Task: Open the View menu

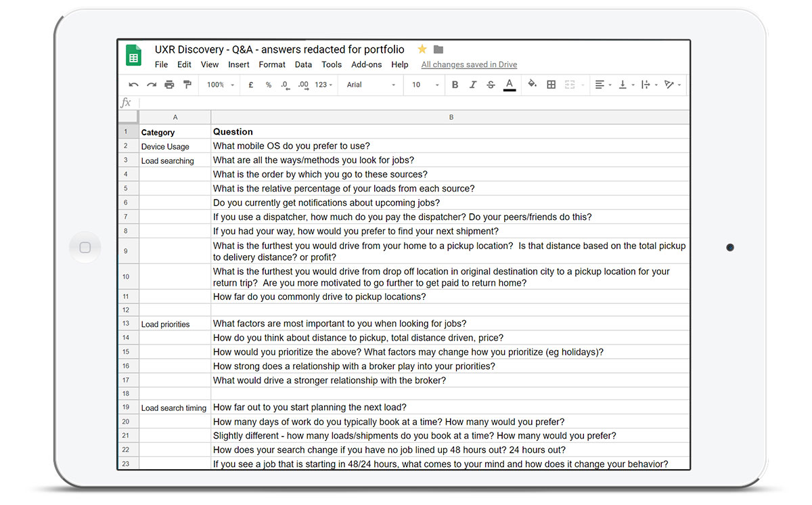Action: [x=210, y=65]
